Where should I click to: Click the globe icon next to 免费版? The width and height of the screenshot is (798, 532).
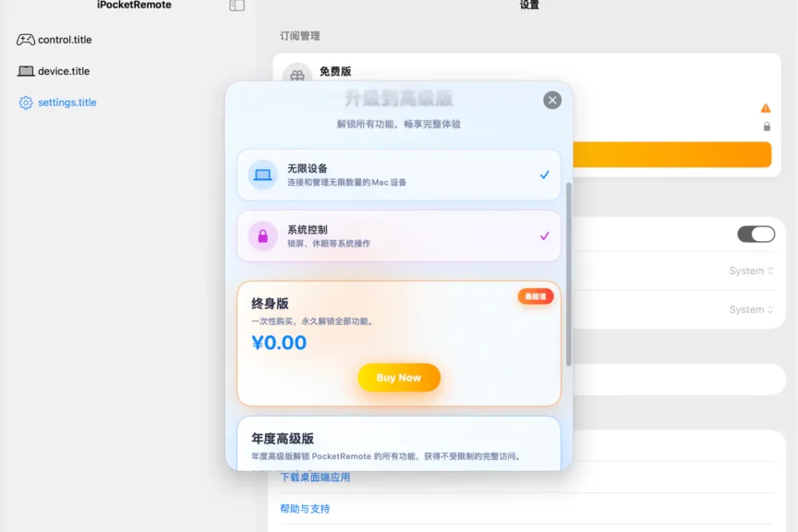point(297,76)
